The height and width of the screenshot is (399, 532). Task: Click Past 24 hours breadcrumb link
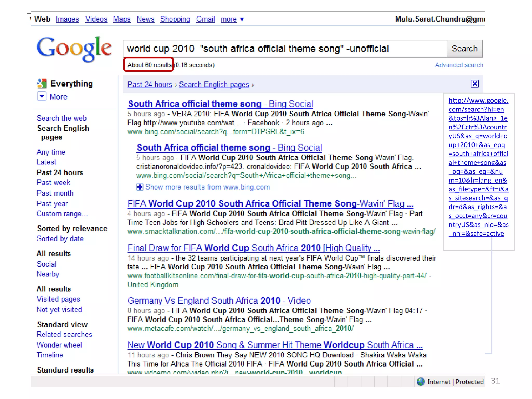(150, 84)
